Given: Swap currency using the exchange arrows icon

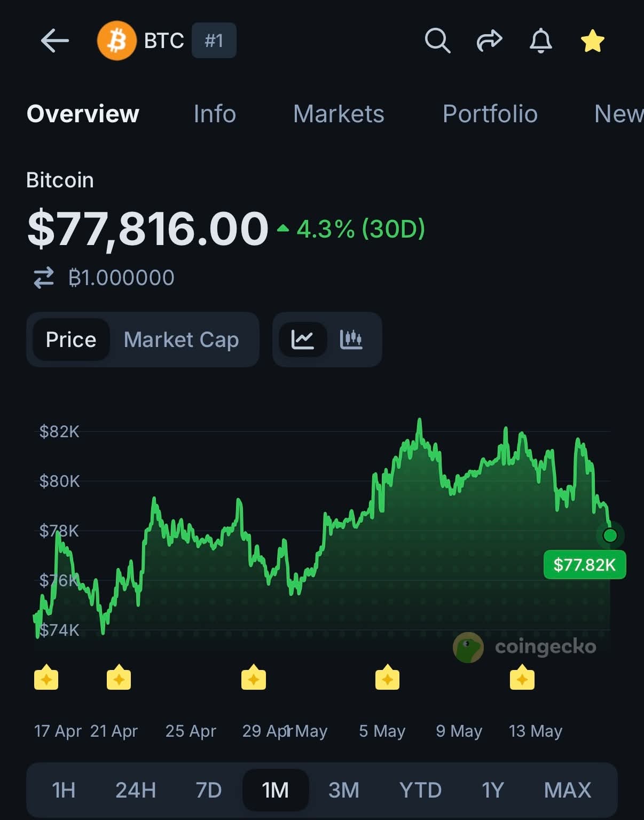Looking at the screenshot, I should coord(44,278).
